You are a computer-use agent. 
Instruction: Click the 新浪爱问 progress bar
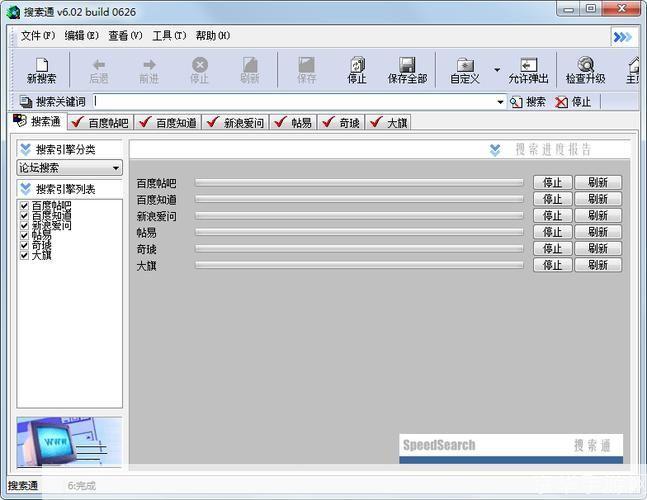[x=359, y=215]
